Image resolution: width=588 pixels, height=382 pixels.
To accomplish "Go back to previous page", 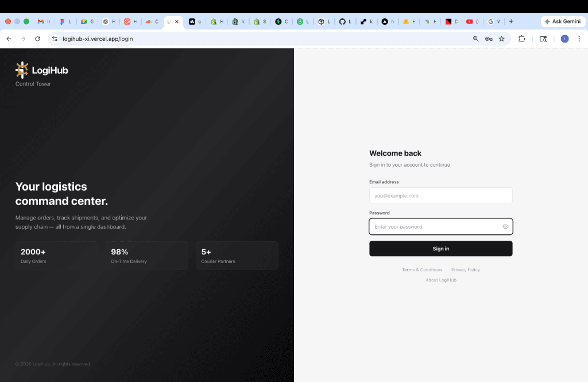I will click(x=9, y=38).
